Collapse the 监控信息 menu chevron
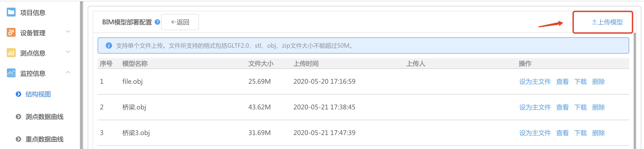The height and width of the screenshot is (149, 644). 68,72
